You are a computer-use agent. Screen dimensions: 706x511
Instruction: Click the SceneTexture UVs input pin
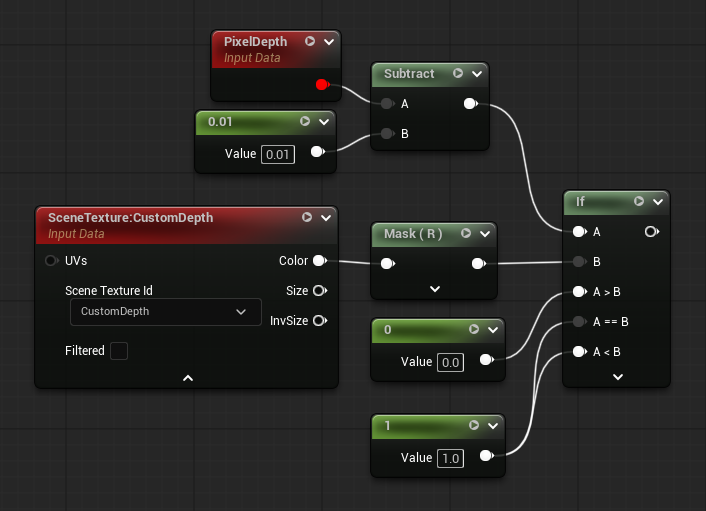[x=52, y=261]
